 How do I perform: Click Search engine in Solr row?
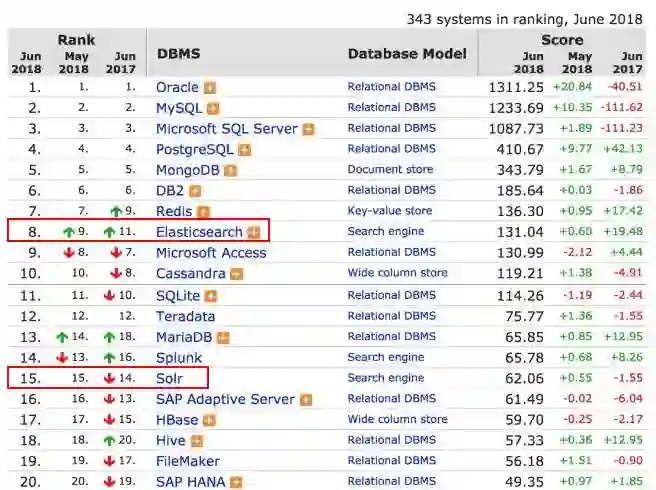386,378
